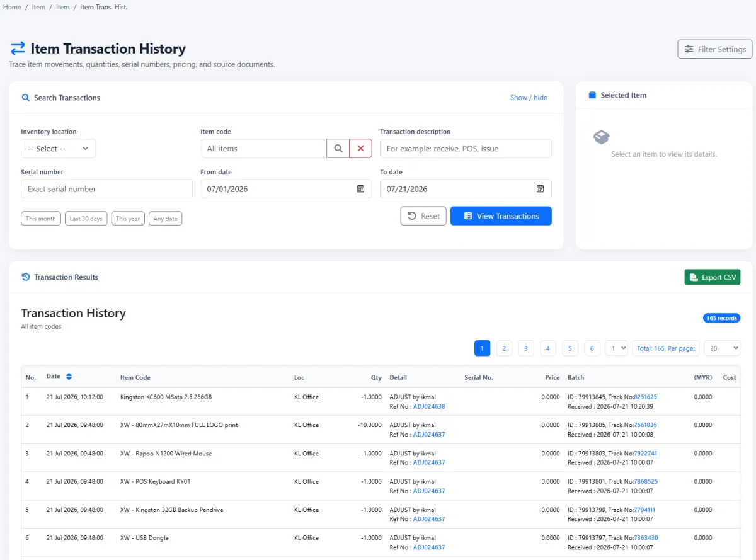Image resolution: width=756 pixels, height=560 pixels.
Task: Open track number 7661835 link
Action: 645,425
